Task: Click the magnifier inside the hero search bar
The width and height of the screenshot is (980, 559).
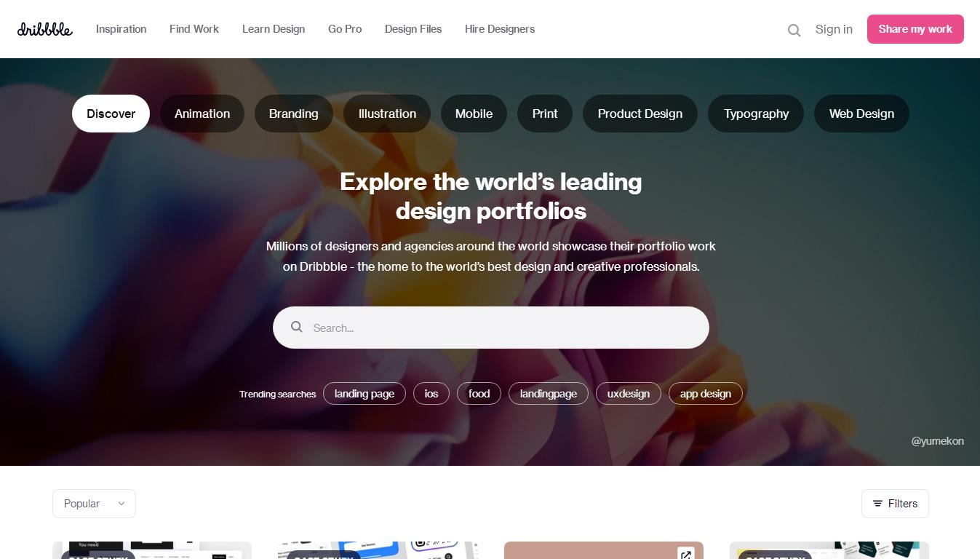Action: (x=297, y=327)
